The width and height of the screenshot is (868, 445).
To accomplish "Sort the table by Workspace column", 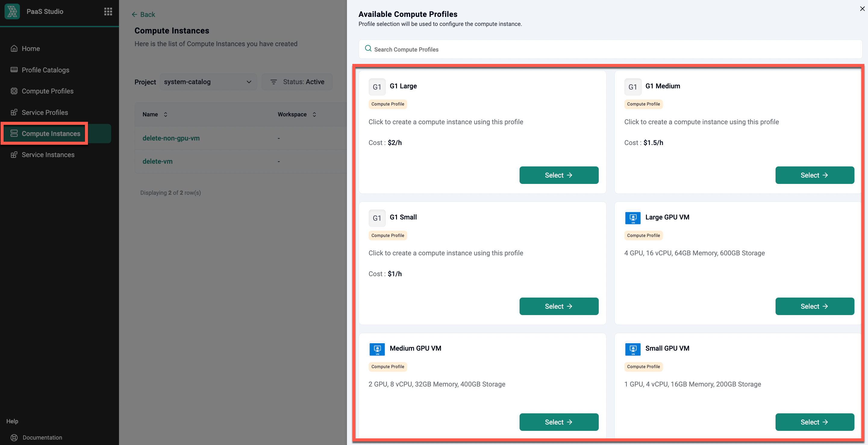I will click(314, 114).
